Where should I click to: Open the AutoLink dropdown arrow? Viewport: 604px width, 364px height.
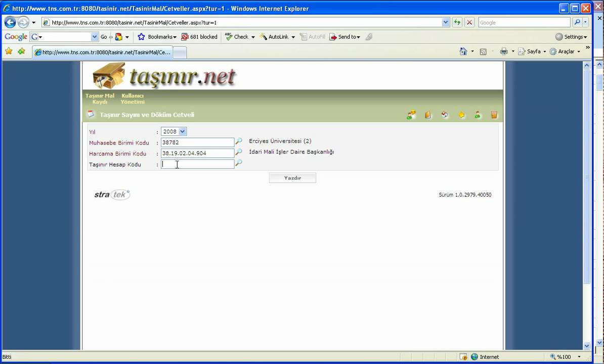(293, 37)
